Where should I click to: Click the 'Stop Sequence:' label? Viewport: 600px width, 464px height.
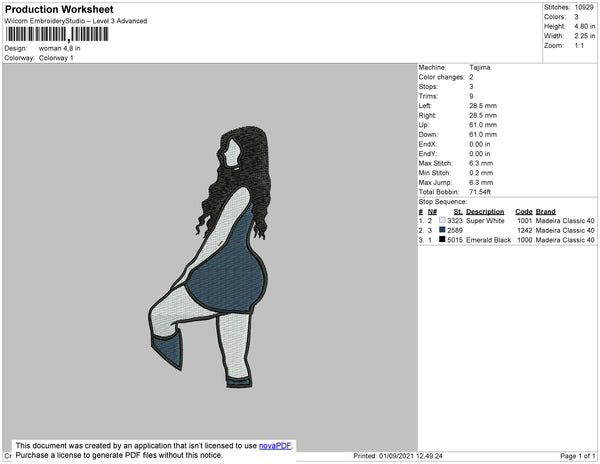(443, 202)
